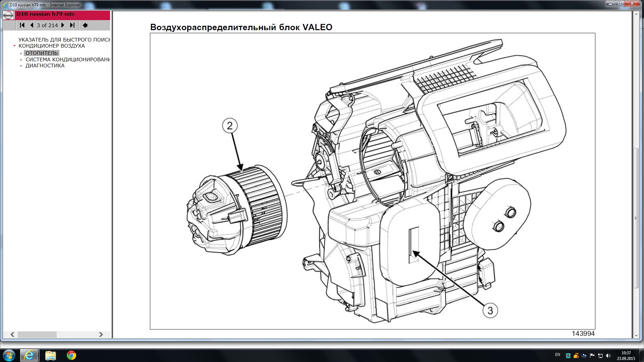Expand the 'ДИАГНОСТИКА' tree node arrow
The width and height of the screenshot is (644, 362).
[21, 66]
